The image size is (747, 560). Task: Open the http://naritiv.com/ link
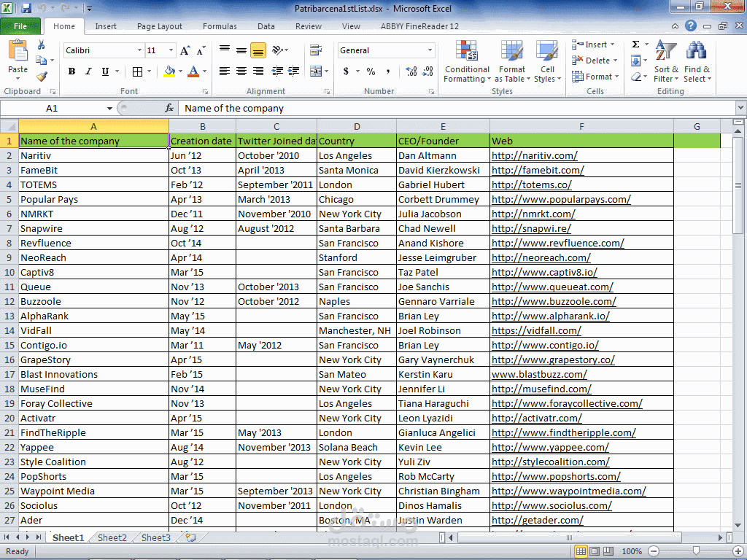pos(535,156)
